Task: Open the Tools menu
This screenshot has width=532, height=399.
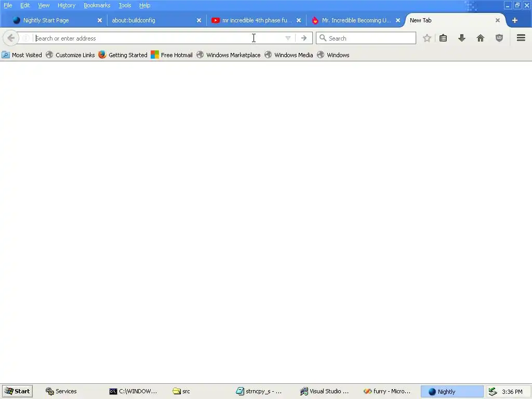Action: coord(125,5)
